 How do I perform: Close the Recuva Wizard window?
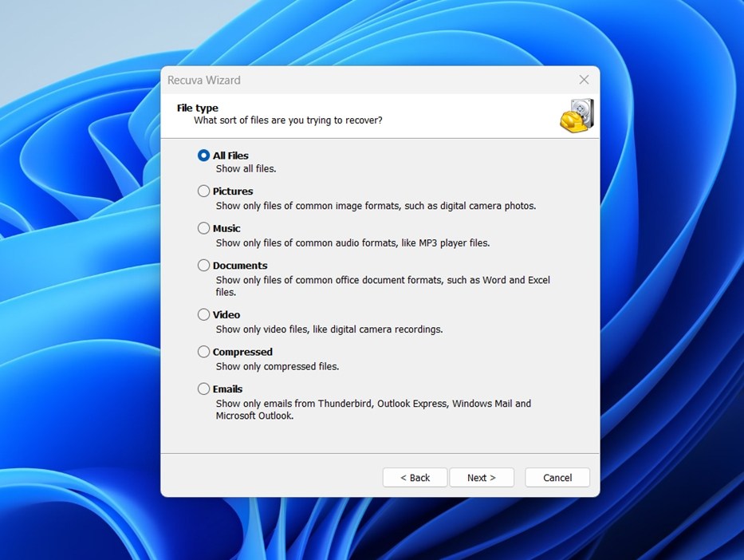tap(583, 80)
